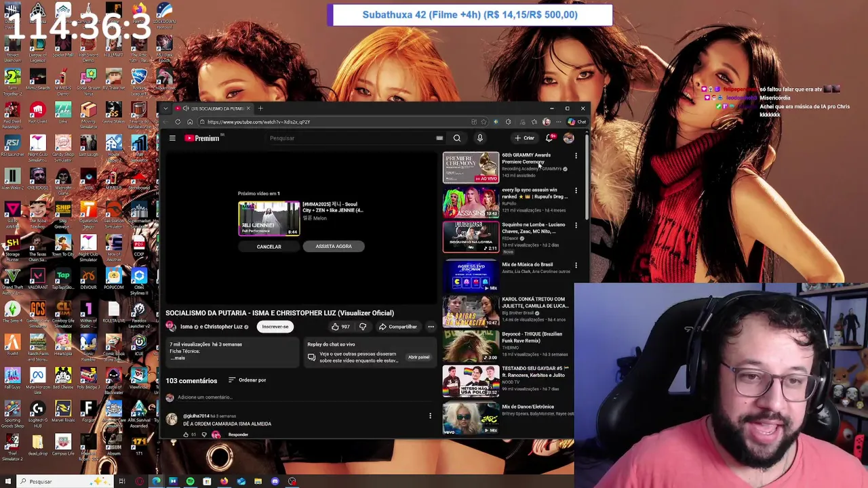Click the YouTube search magnifier button
Screen dimensions: 868x488
[457, 138]
